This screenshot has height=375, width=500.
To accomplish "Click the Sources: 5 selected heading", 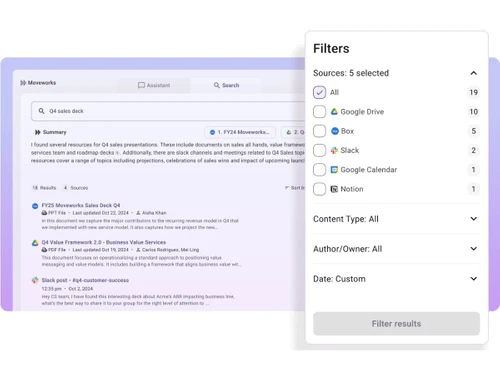I will [x=351, y=73].
